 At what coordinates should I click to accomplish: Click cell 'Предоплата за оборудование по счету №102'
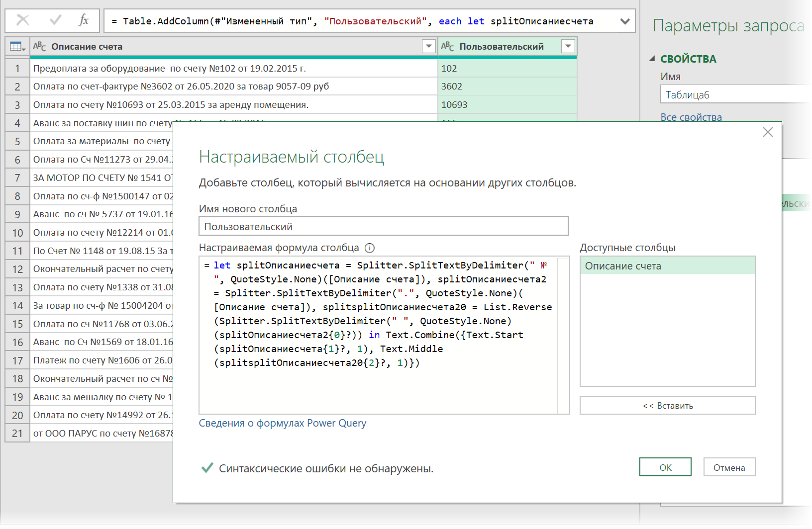234,69
